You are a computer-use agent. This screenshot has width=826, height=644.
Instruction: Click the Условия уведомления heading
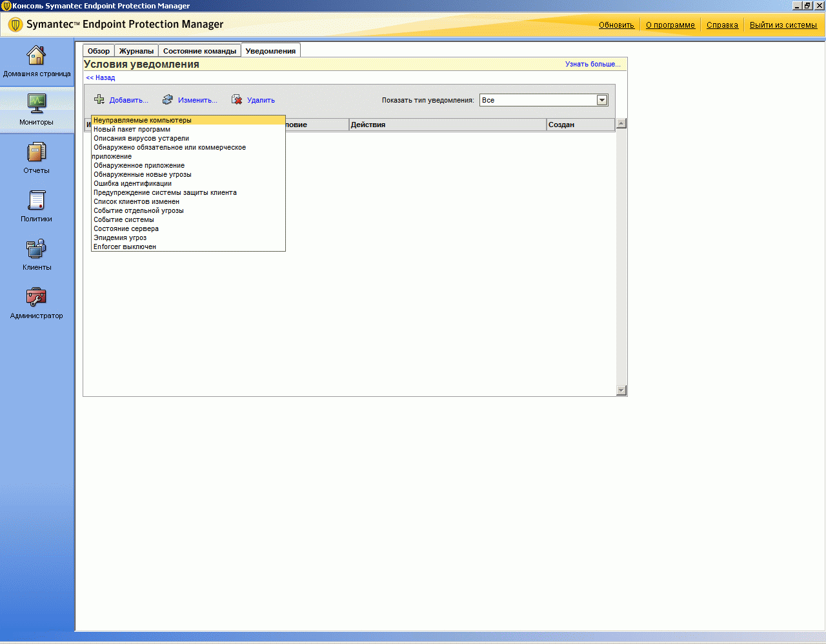click(141, 64)
